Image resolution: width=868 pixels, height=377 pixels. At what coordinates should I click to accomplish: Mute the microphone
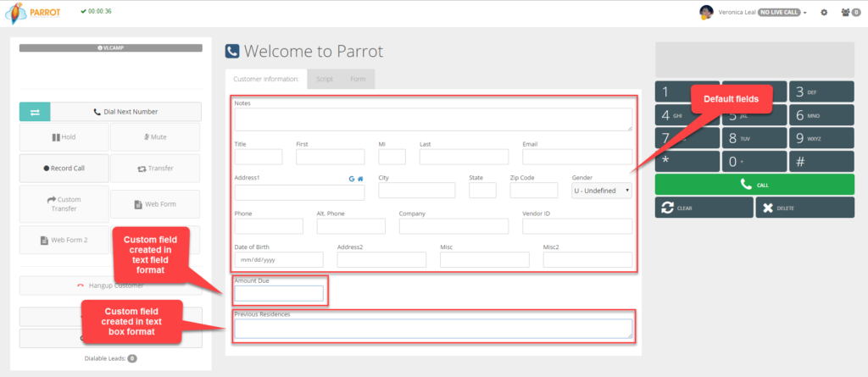pos(156,137)
